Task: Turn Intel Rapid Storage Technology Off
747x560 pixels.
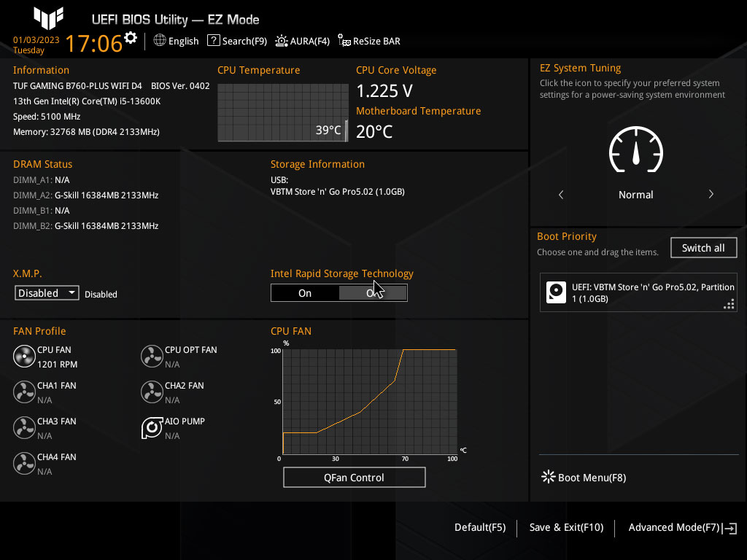Action: tap(373, 293)
